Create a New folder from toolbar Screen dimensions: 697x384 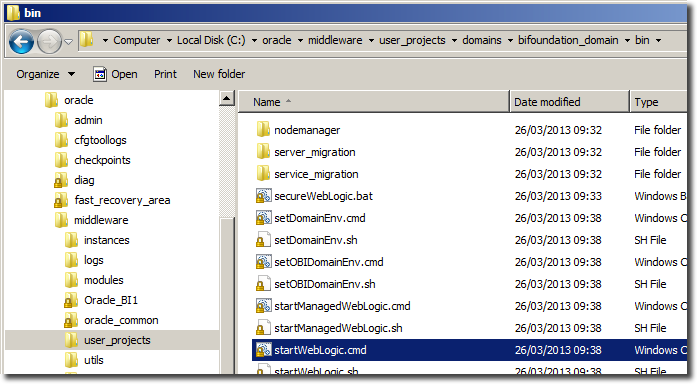coord(219,74)
